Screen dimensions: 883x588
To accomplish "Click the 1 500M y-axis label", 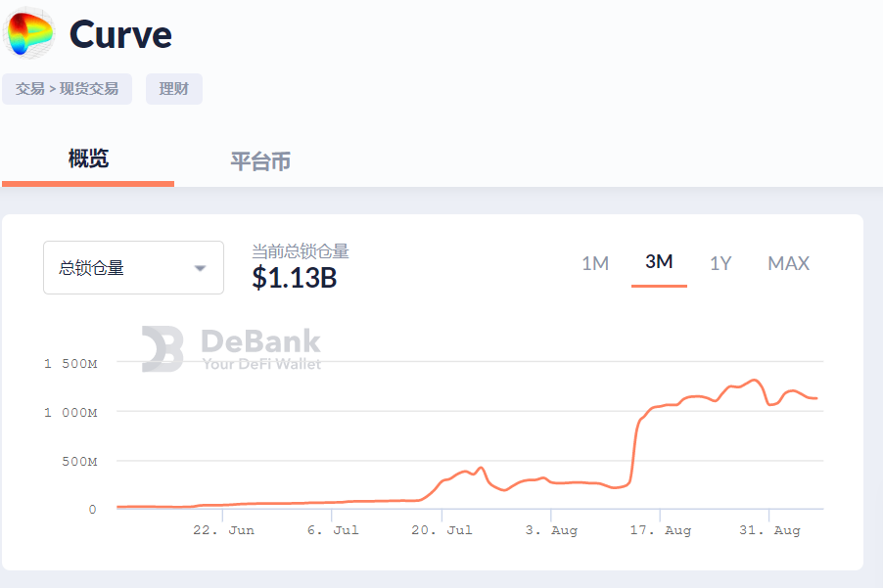I will 70,364.
